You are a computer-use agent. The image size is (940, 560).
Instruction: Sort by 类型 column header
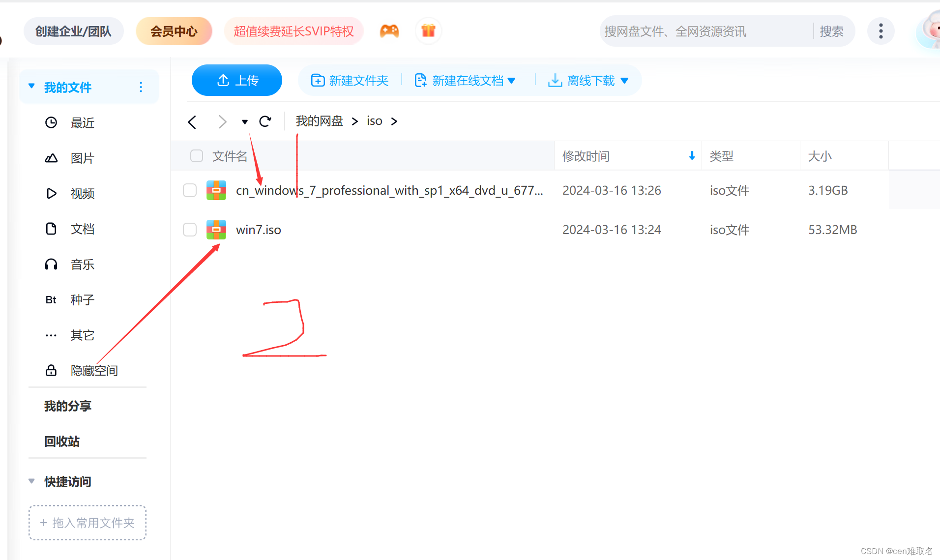(722, 156)
